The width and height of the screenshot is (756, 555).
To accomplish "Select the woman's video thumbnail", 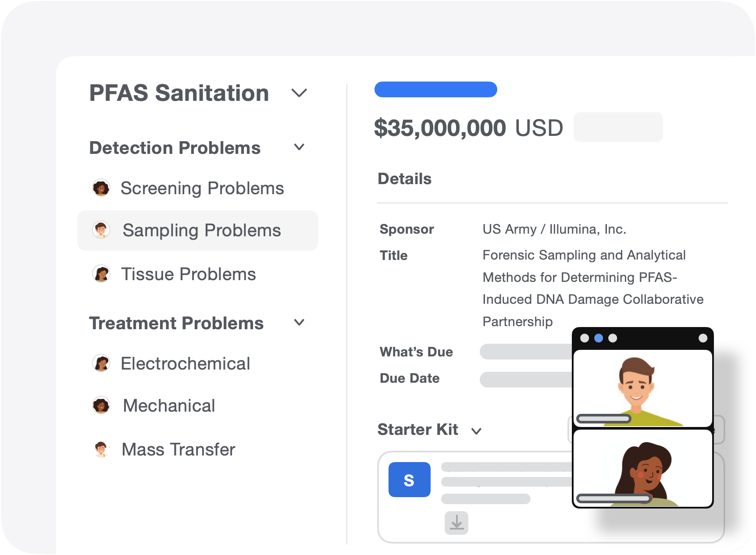I will [x=642, y=468].
